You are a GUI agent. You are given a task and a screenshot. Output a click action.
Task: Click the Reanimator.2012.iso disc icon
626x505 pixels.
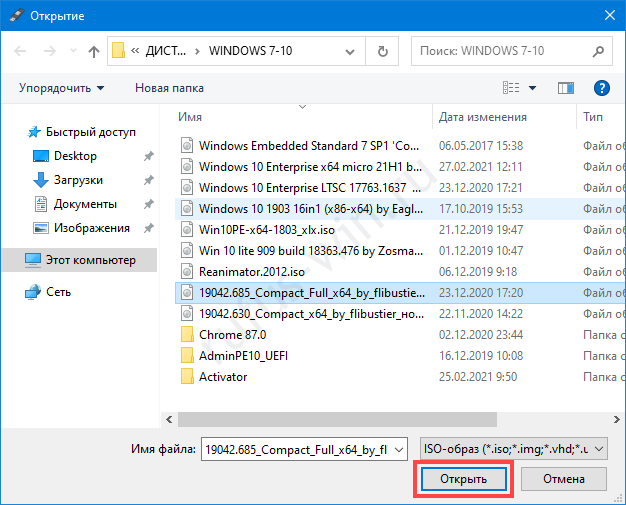tap(187, 271)
